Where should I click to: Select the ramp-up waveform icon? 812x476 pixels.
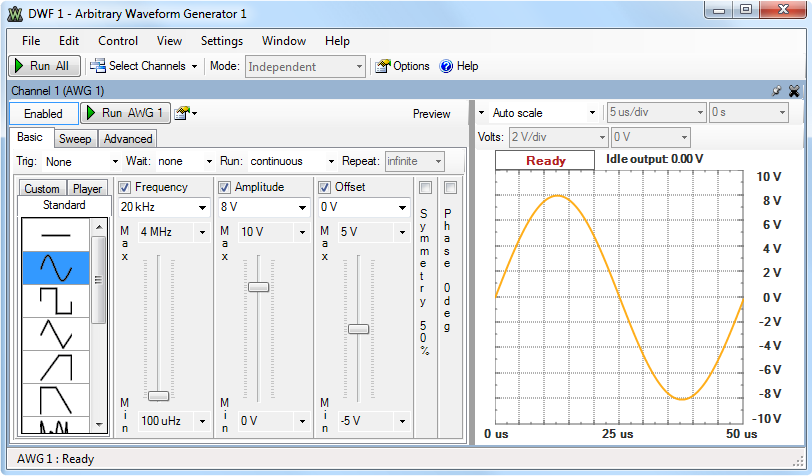click(x=55, y=367)
